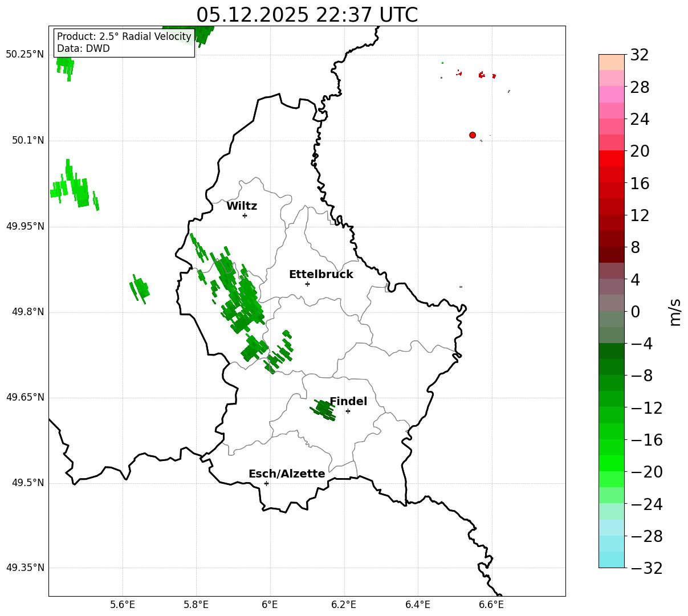Click the −12 colorbar tick label
Image resolution: width=688 pixels, height=616 pixels.
coord(646,408)
